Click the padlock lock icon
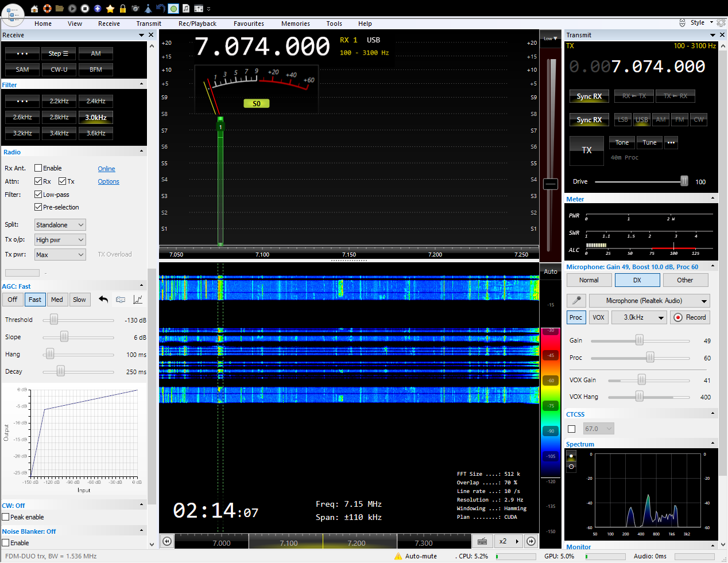 (123, 9)
